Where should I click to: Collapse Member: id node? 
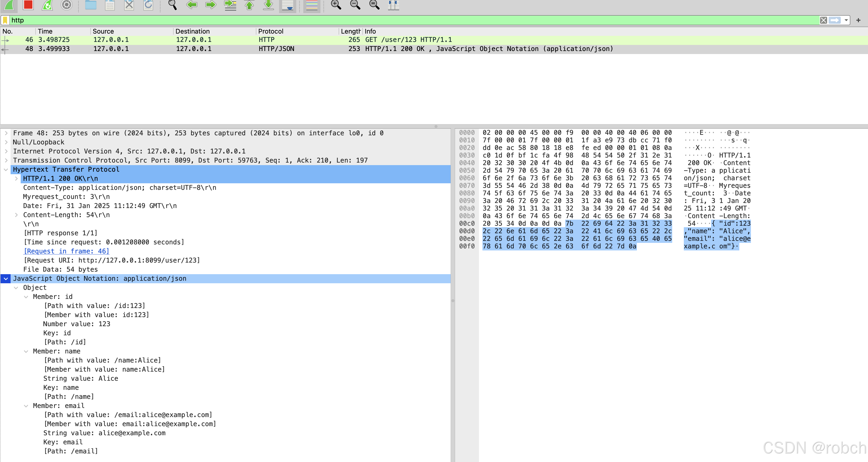[x=26, y=297]
